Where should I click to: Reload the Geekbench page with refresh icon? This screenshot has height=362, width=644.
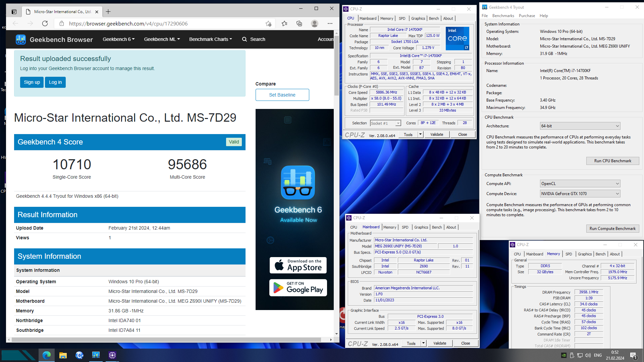pyautogui.click(x=45, y=23)
